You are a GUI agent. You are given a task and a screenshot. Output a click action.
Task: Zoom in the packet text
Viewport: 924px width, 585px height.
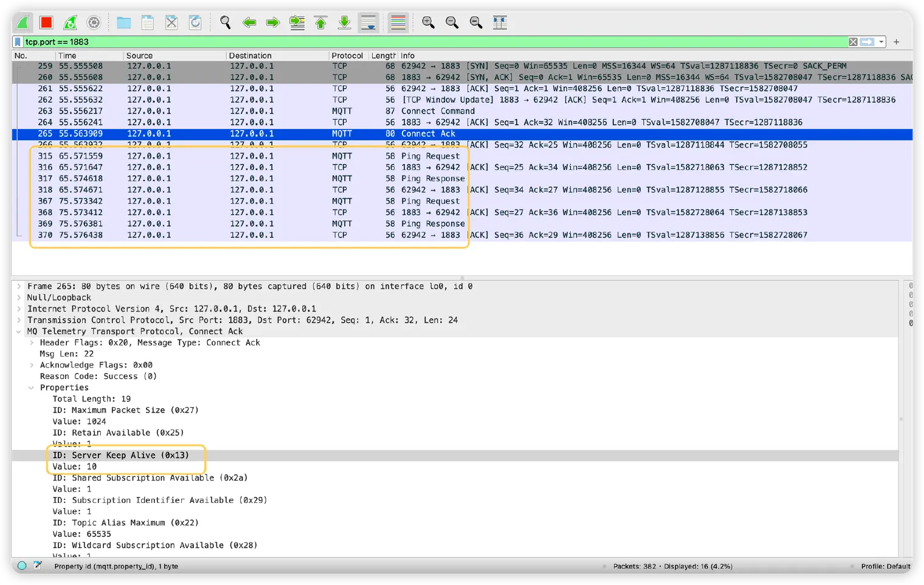429,22
